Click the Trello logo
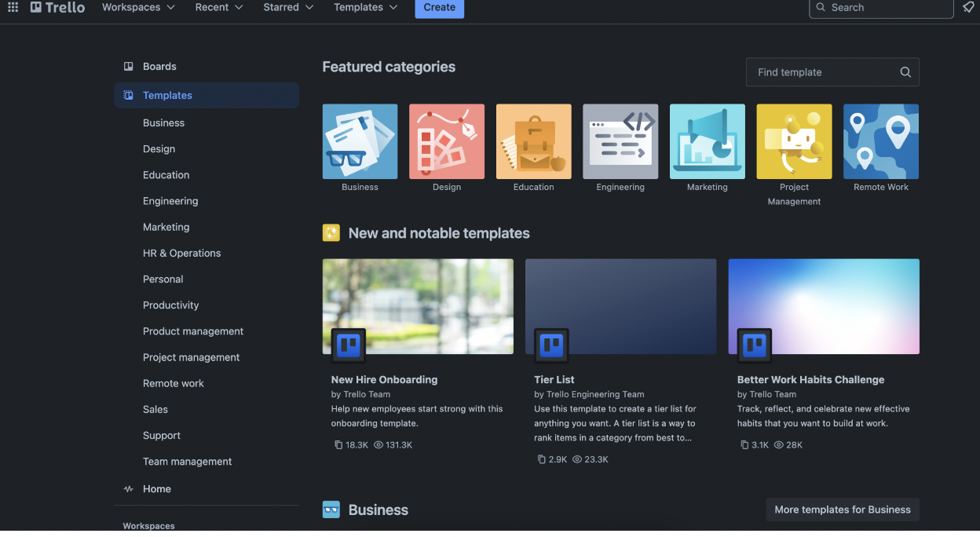980x537 pixels. click(x=57, y=7)
